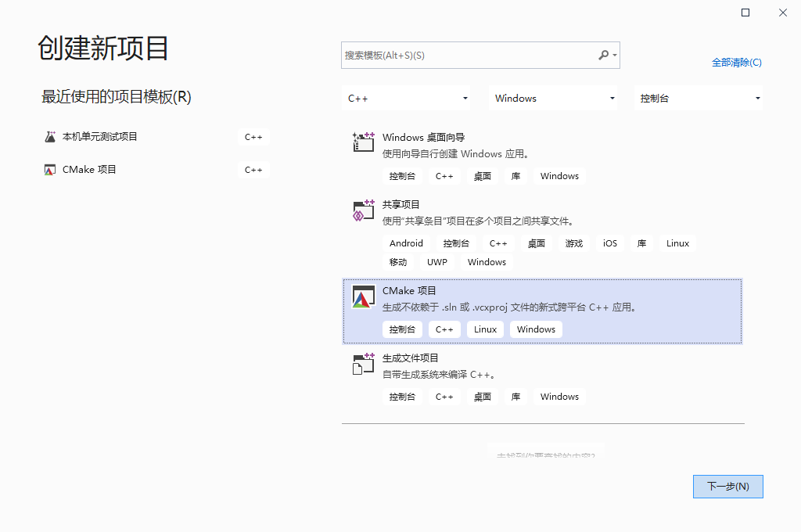
Task: Click the Linux tag on 共享项目
Action: pos(677,243)
